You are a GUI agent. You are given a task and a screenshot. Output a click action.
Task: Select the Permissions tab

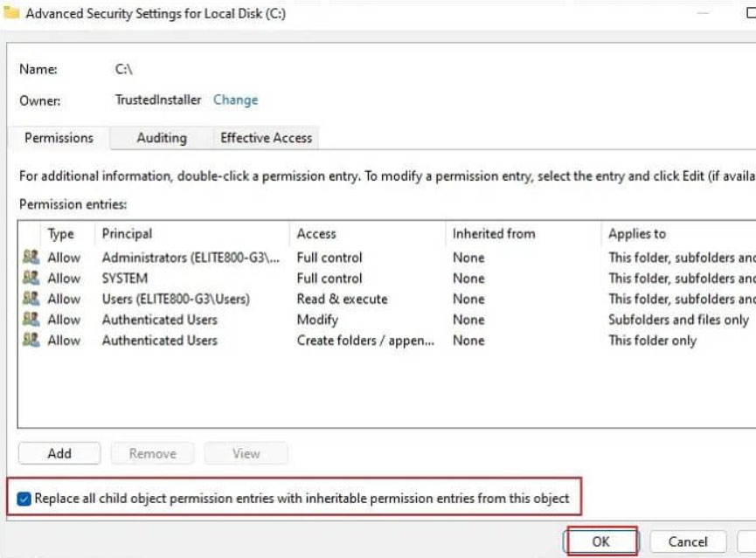(59, 138)
